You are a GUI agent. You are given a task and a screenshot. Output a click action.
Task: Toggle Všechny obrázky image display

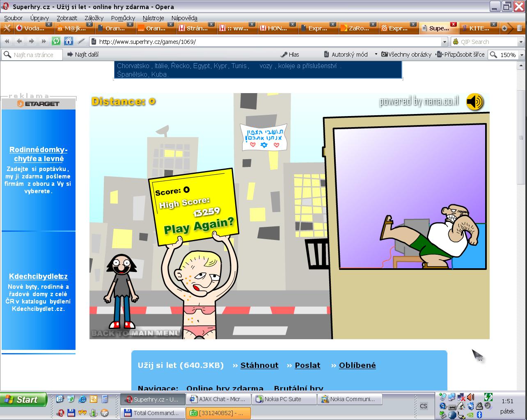coord(406,55)
